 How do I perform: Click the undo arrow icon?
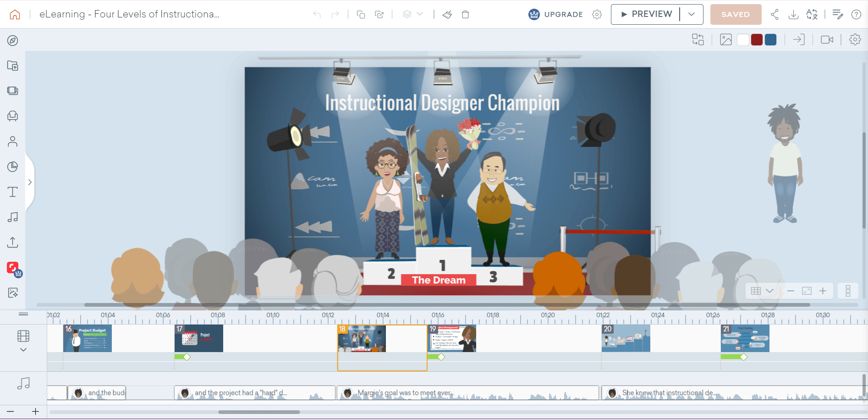pos(317,14)
